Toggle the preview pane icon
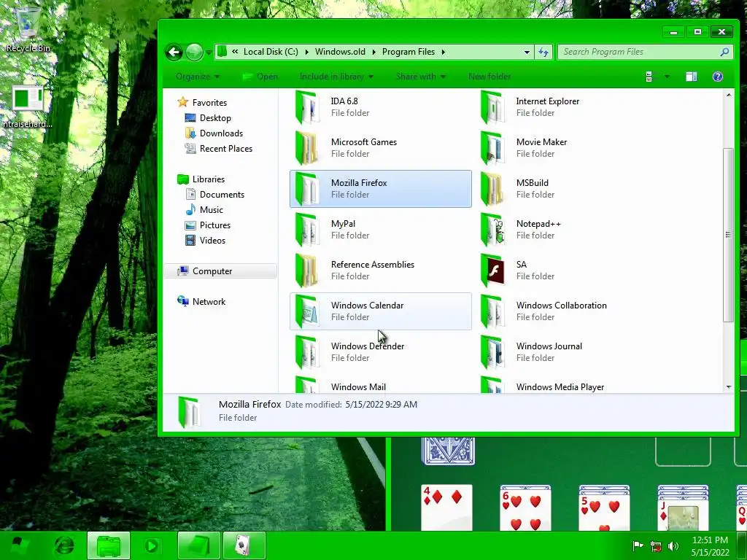Screen dimensions: 747x560 click(x=692, y=77)
